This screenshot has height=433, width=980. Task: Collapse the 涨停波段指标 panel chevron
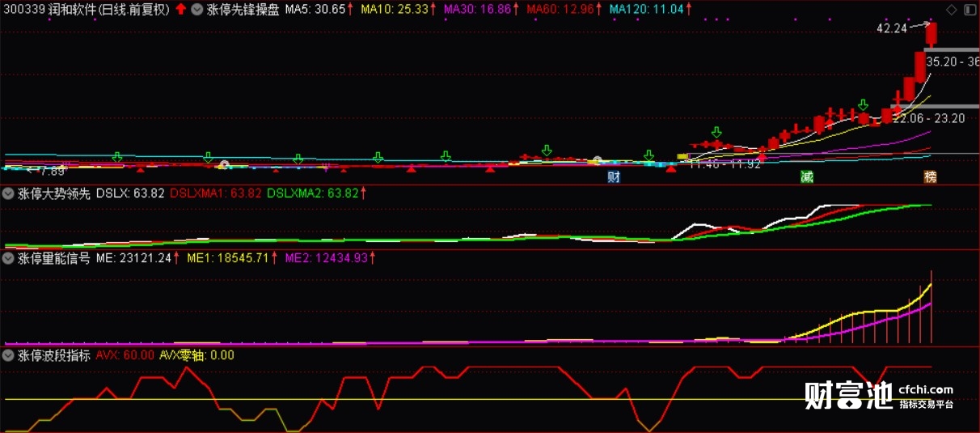9,354
